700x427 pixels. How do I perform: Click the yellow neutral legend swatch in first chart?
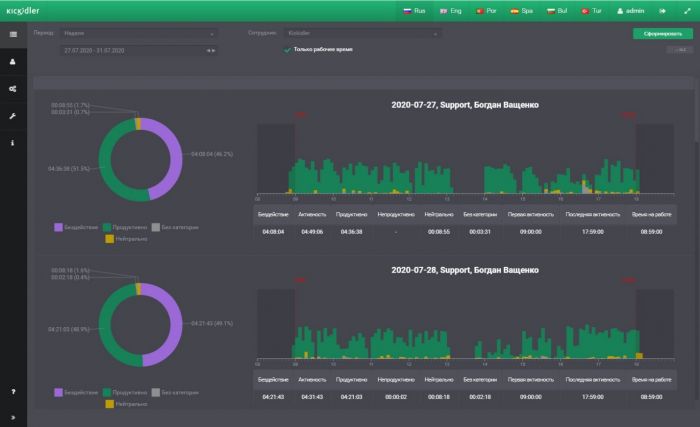[109, 239]
